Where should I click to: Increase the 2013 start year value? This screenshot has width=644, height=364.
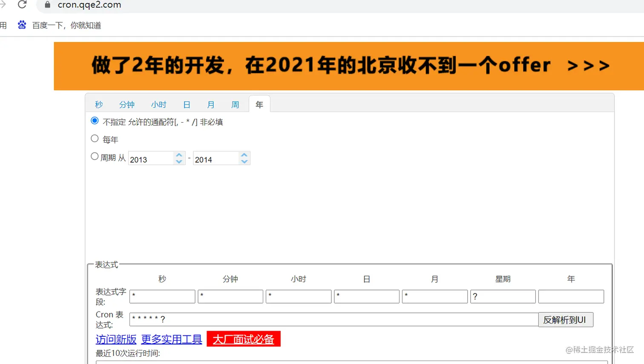click(x=179, y=155)
